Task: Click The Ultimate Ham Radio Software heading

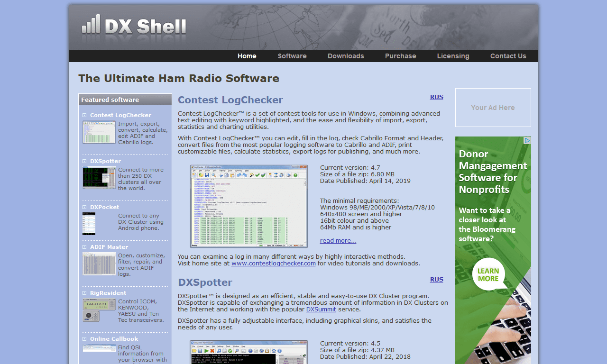Action: pyautogui.click(x=179, y=78)
